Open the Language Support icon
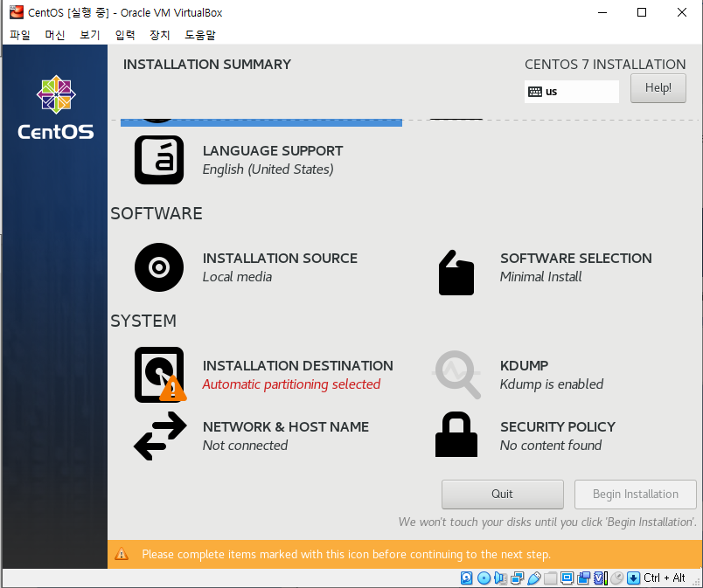 tap(159, 160)
